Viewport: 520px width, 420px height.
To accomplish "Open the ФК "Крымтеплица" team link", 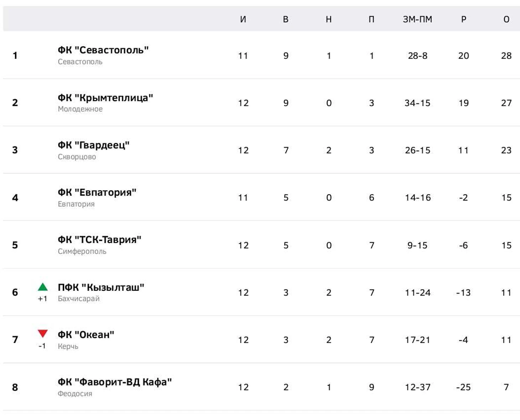I will click(105, 98).
